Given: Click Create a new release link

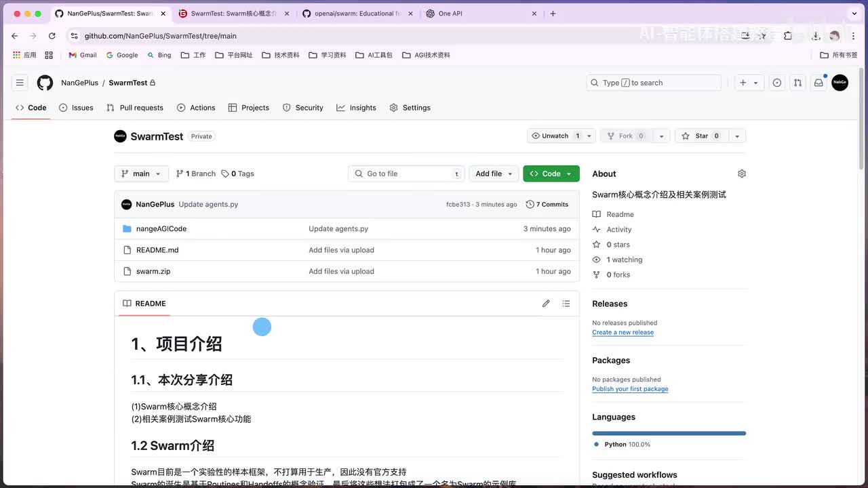Looking at the screenshot, I should click(x=623, y=333).
